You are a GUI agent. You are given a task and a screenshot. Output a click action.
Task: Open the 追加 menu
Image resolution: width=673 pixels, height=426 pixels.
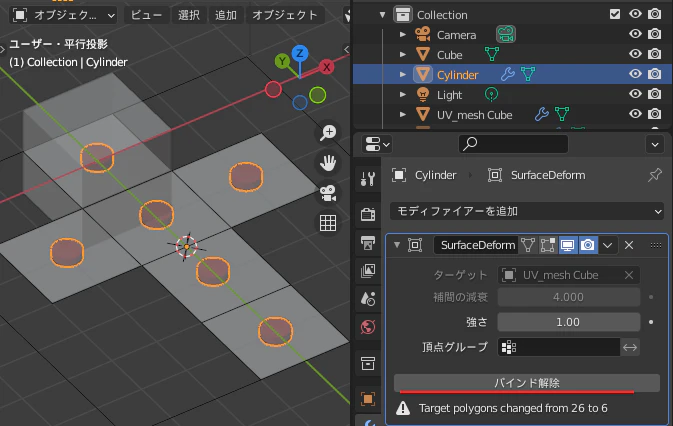[x=226, y=15]
